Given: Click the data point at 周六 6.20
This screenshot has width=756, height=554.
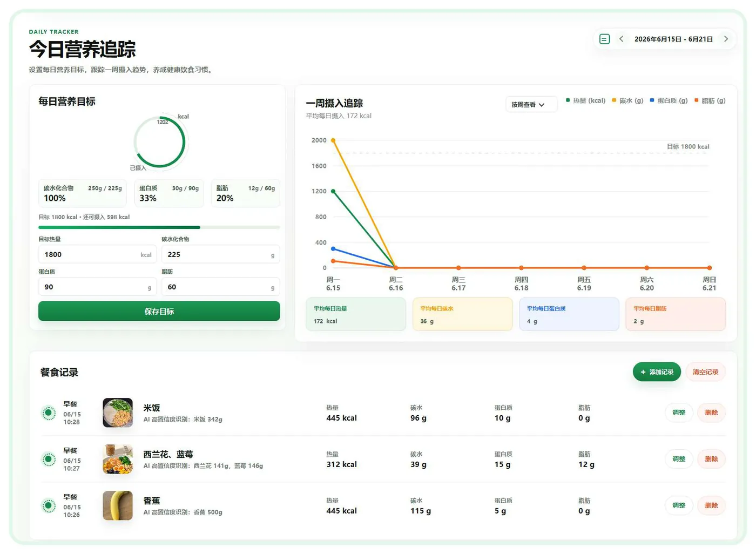Looking at the screenshot, I should point(647,268).
